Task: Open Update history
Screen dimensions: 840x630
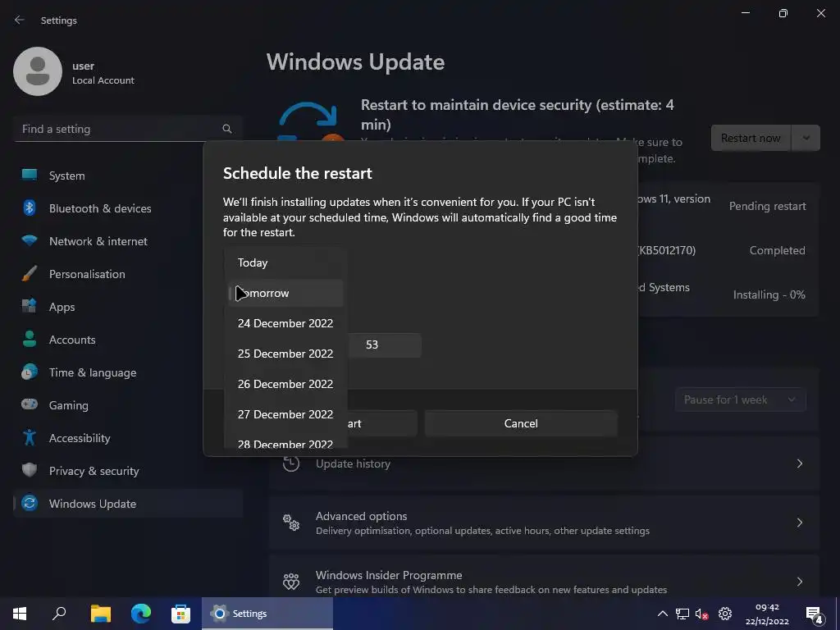Action: [545, 463]
